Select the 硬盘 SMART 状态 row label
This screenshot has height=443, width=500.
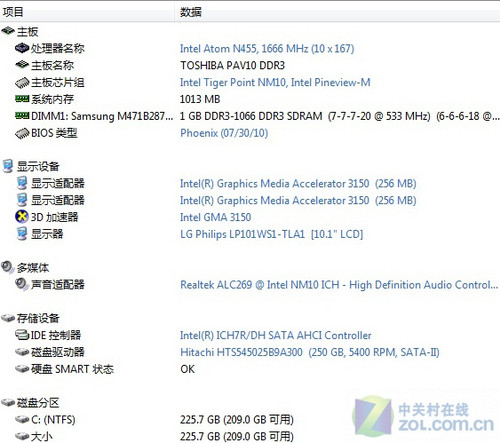[72, 369]
